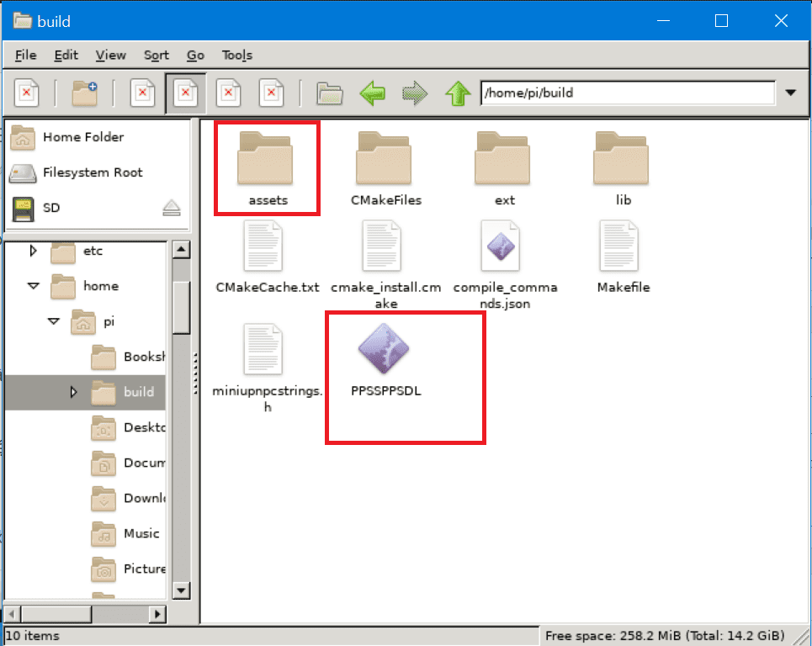This screenshot has width=812, height=646.
Task: Go up to parent folder arrow
Action: 457,93
